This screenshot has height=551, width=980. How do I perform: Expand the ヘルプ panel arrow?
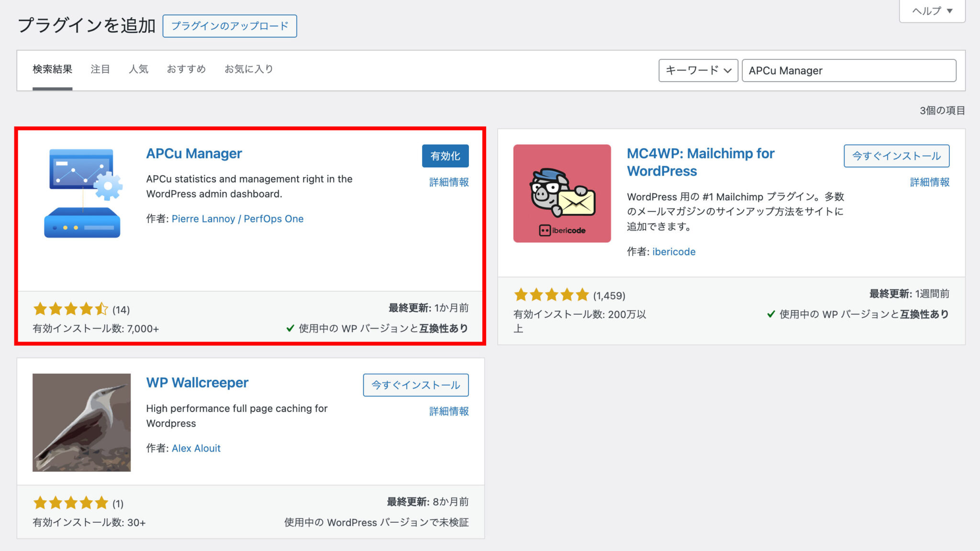(x=950, y=11)
